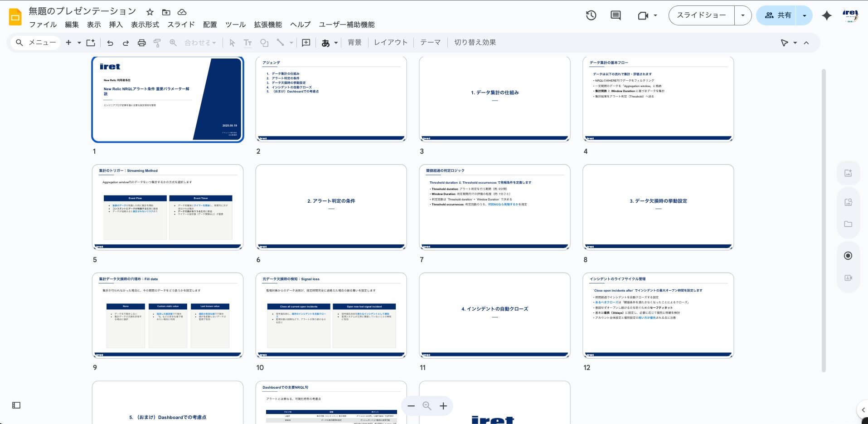This screenshot has width=868, height=424.
Task: Select slide 2 アジェンダ thumbnail
Action: pyautogui.click(x=331, y=99)
